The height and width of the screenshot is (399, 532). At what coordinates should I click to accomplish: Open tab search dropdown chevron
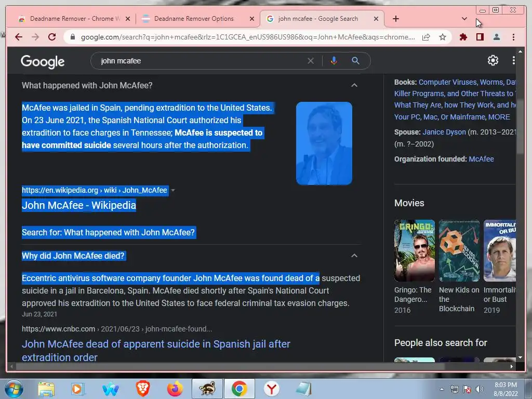[x=464, y=19]
